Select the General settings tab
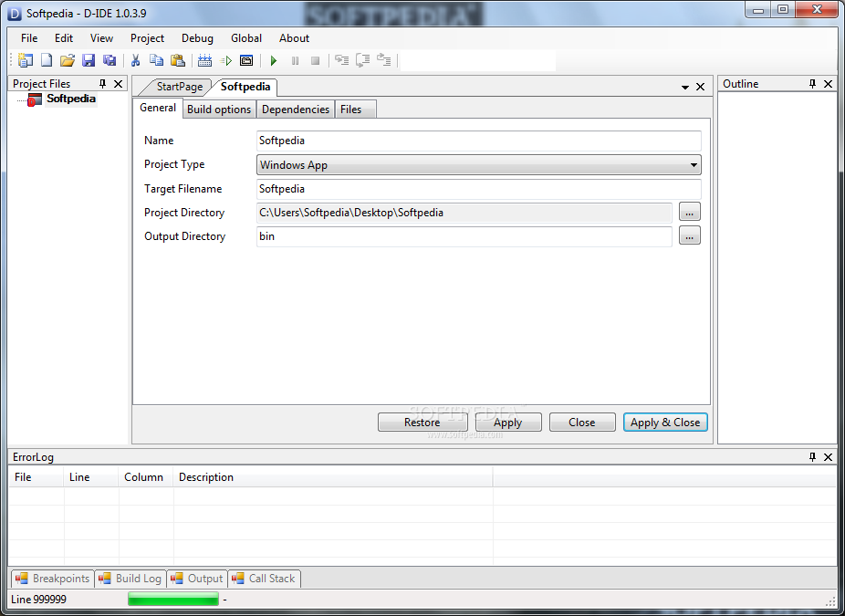Screen dimensions: 845x616 157,108
